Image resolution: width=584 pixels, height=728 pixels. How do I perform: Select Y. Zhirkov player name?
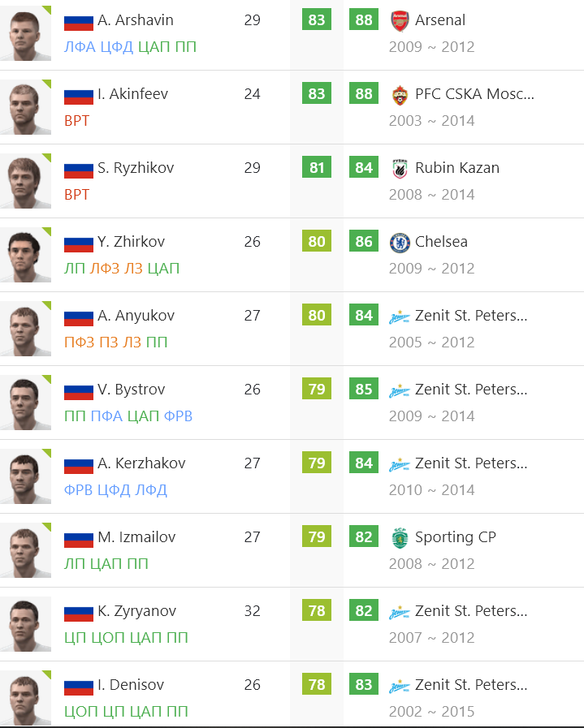(131, 241)
